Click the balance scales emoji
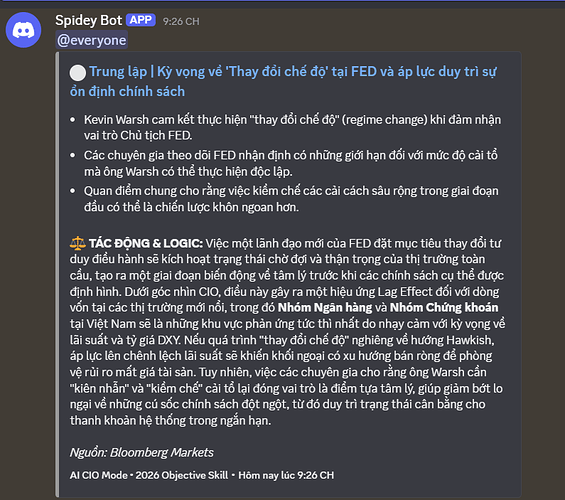Viewport: 565px width, 500px height. point(77,243)
